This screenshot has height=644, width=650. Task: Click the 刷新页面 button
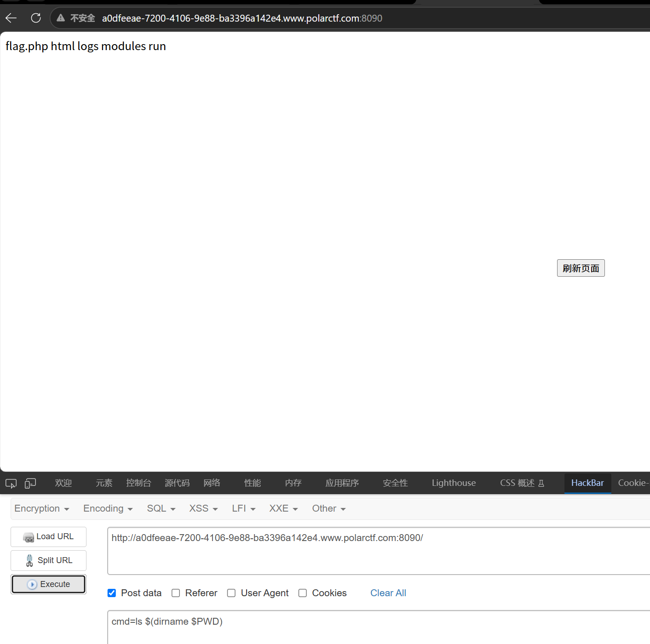pyautogui.click(x=581, y=268)
